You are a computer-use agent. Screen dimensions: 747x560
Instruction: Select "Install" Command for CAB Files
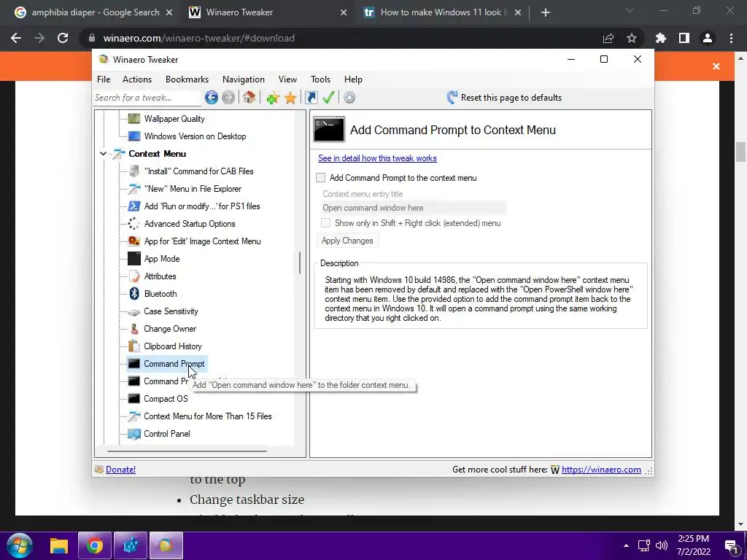click(x=198, y=171)
